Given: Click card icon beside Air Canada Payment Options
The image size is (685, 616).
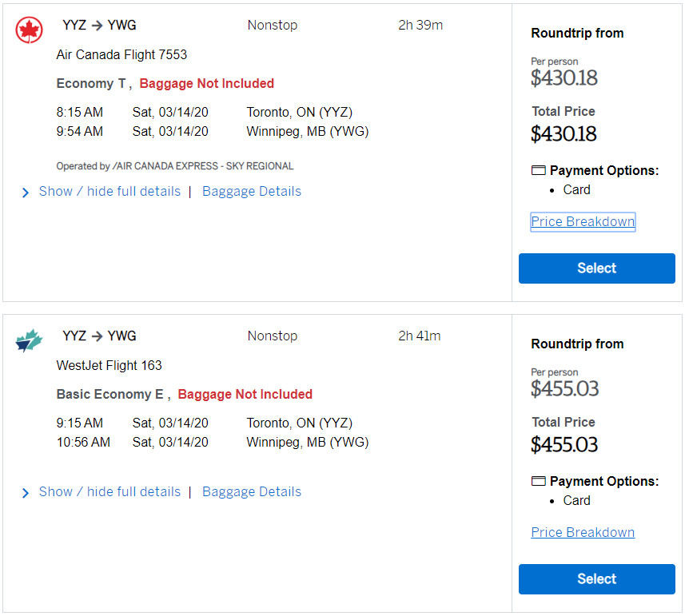Looking at the screenshot, I should (x=538, y=170).
